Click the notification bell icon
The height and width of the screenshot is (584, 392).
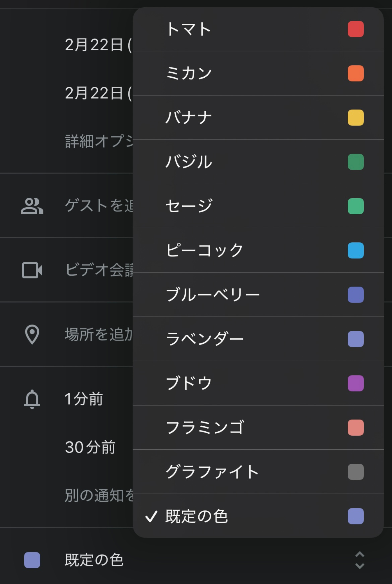click(x=32, y=399)
